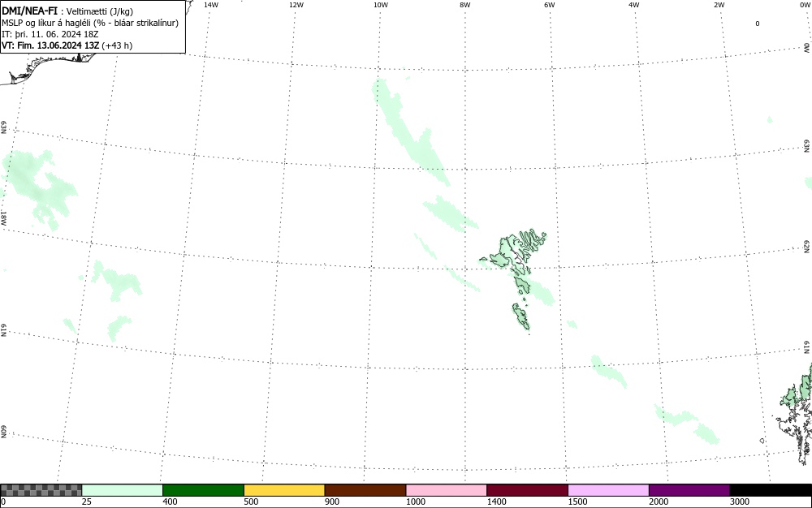812x508 pixels.
Task: Pick the dark green 400–500 legend swatch
Action: click(x=203, y=490)
